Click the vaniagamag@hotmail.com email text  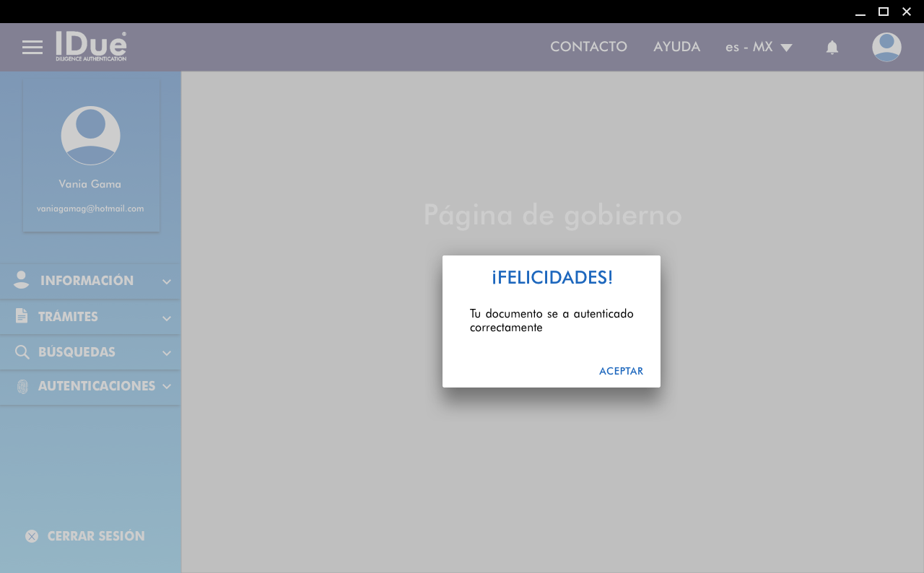coord(90,209)
